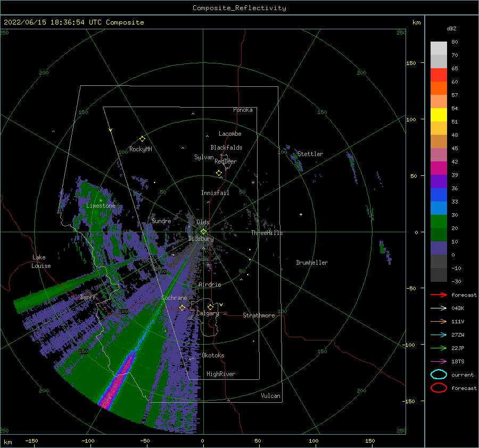Click the HighRiver label
479x448 pixels.
221,374
